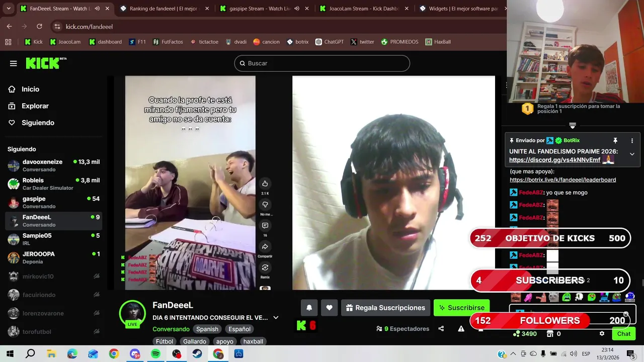Report stream via warning triangle icon
Viewport: 644px width, 362px height.
coord(461,329)
